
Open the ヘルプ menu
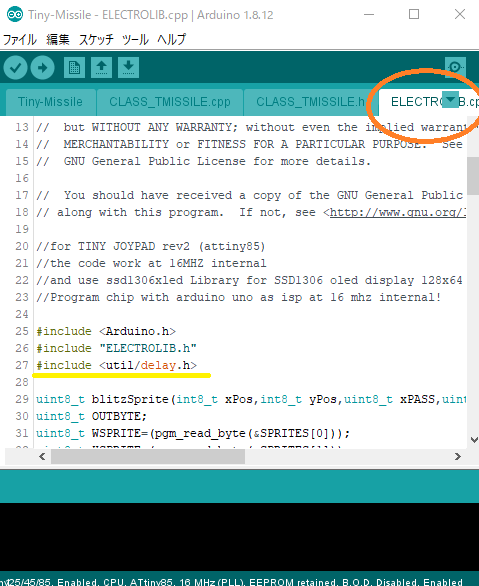point(171,39)
